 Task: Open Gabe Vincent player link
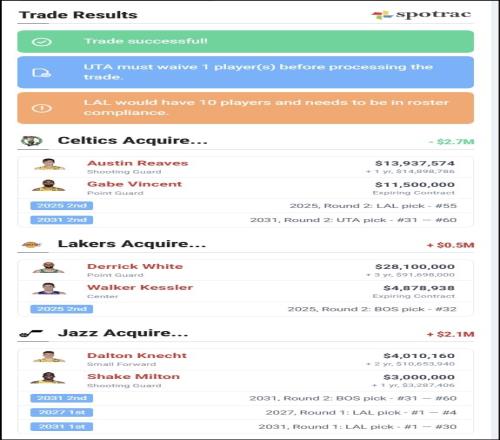pos(135,184)
